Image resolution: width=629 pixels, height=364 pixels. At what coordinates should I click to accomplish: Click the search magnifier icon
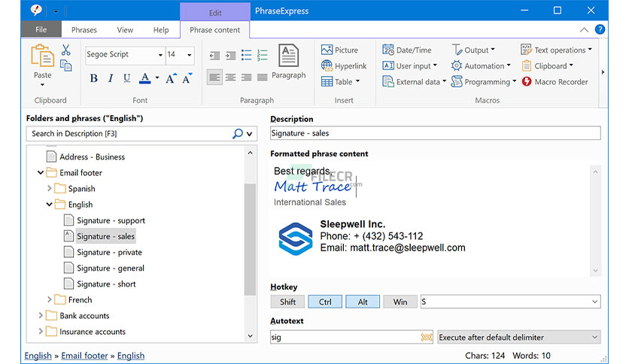tap(238, 134)
